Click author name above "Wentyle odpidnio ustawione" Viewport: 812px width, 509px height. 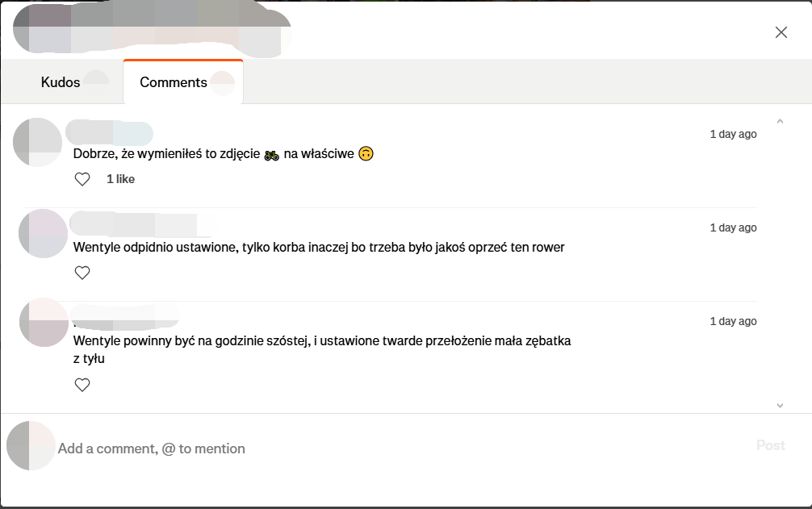133,223
